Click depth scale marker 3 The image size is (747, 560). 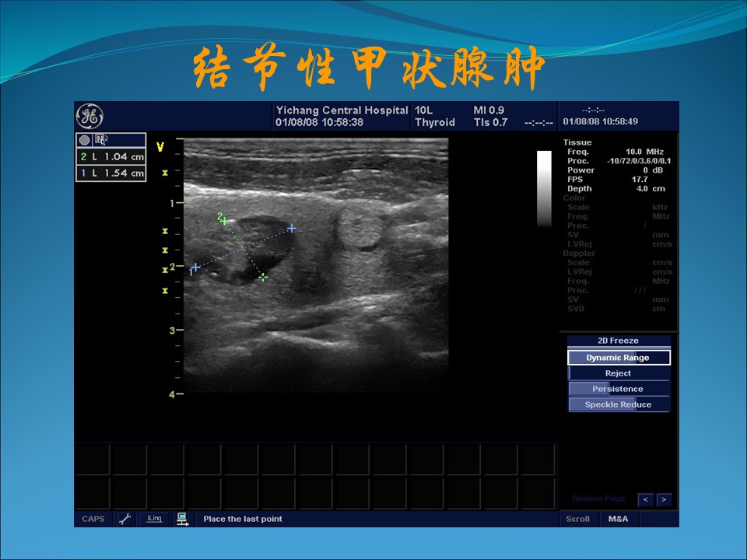click(173, 330)
